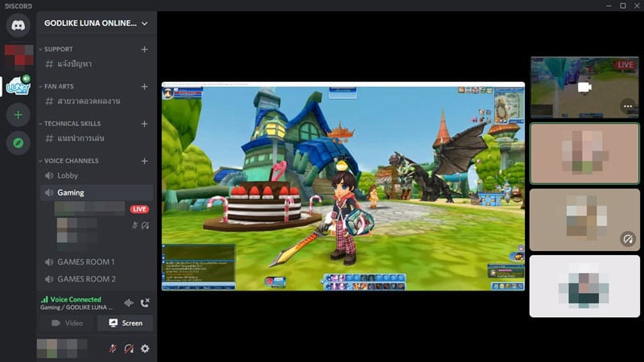Click speaker icon beside GAMES ROOM 2
Viewport: 644px width, 362px height.
[x=49, y=279]
